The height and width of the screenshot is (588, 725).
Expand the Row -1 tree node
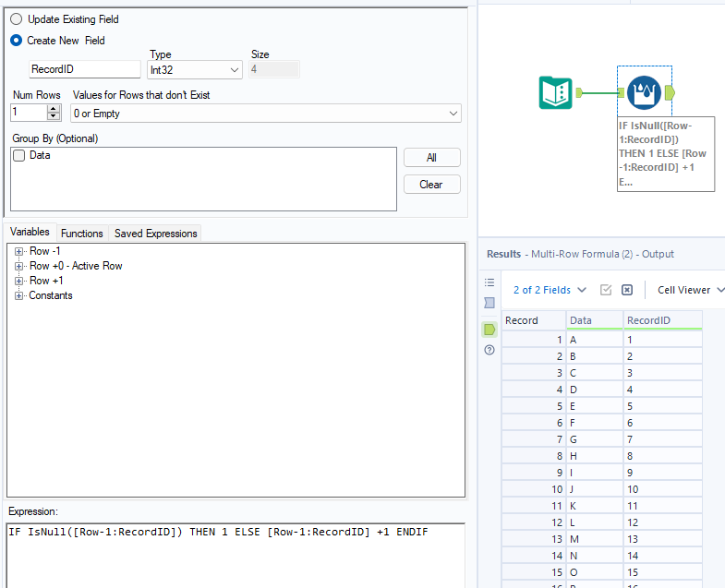coord(18,251)
